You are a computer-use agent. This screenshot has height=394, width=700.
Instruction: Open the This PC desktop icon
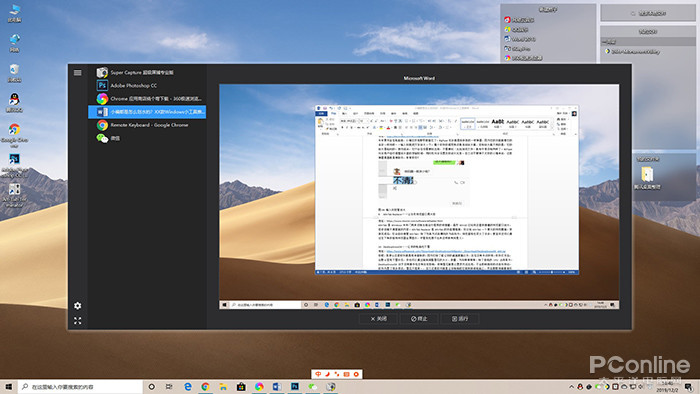[14, 13]
